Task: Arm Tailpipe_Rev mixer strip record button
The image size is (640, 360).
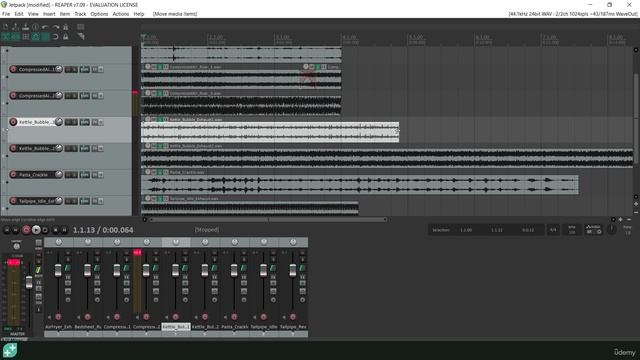Action: (x=293, y=317)
